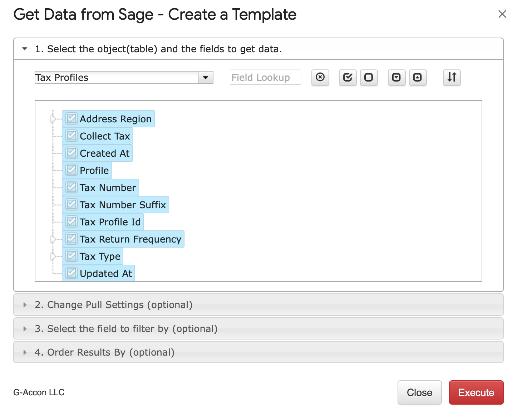Viewport: 527px width, 420px height.
Task: Uncheck the Collect Tax checkbox
Action: tap(72, 136)
